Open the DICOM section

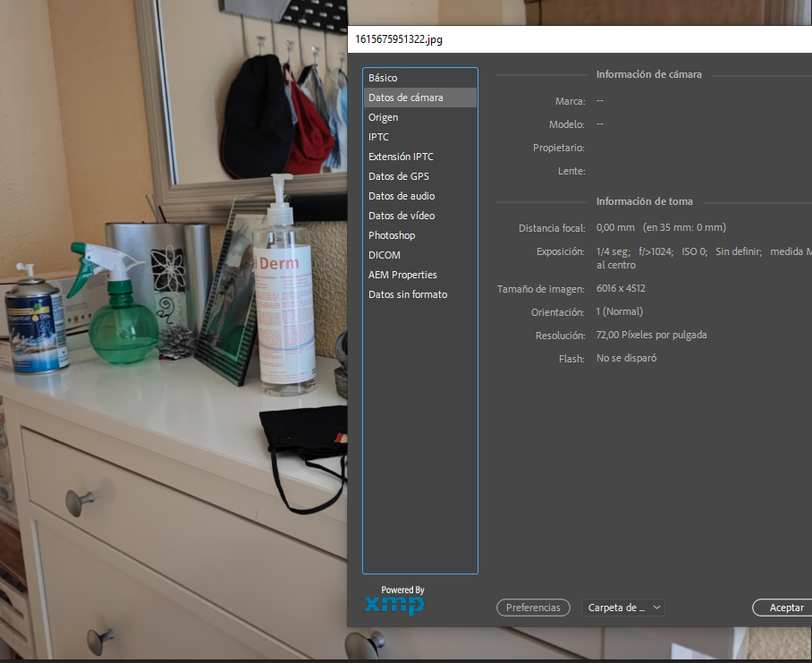click(419, 255)
